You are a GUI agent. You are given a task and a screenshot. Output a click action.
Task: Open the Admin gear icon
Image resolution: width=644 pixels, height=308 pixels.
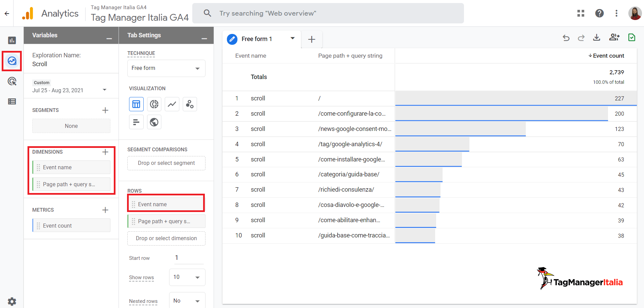click(x=12, y=302)
